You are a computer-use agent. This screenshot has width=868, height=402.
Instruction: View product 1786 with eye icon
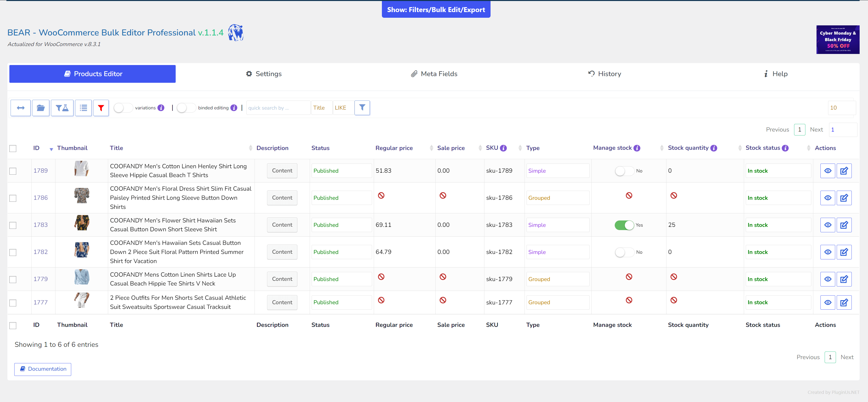[x=827, y=198]
